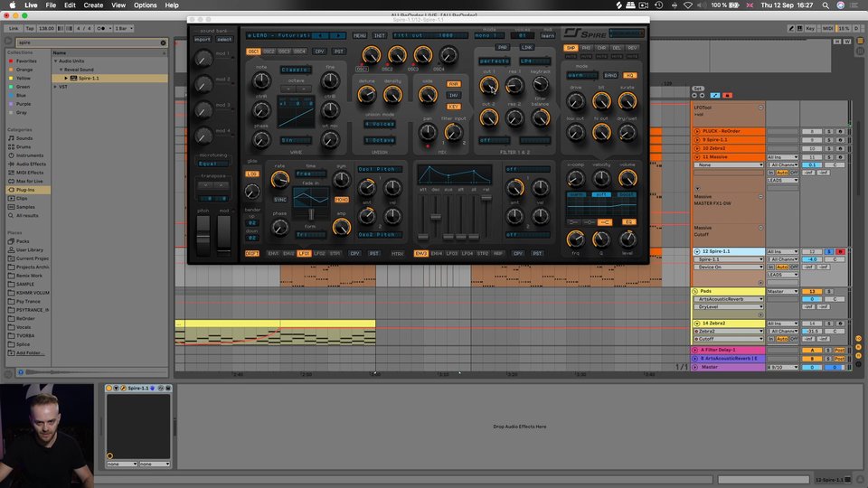Click the yellow clip on Zebra2 track
Screen dimensions: 868x488
(275, 324)
